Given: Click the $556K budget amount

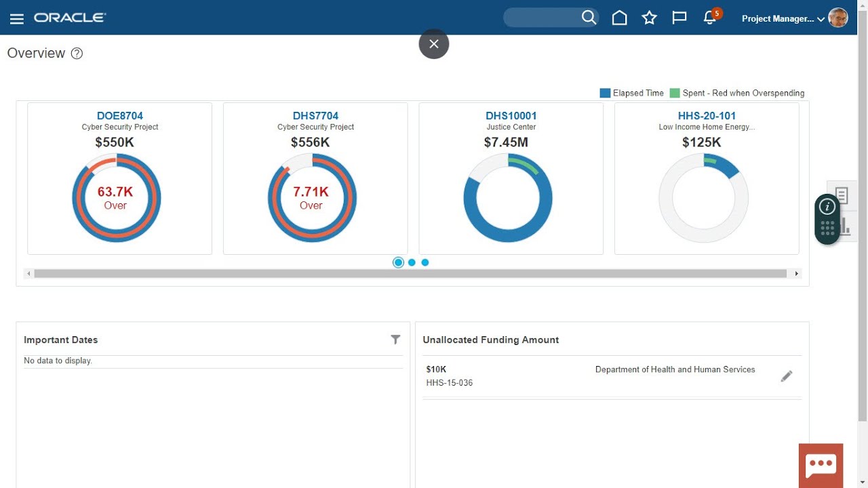Looking at the screenshot, I should (310, 142).
